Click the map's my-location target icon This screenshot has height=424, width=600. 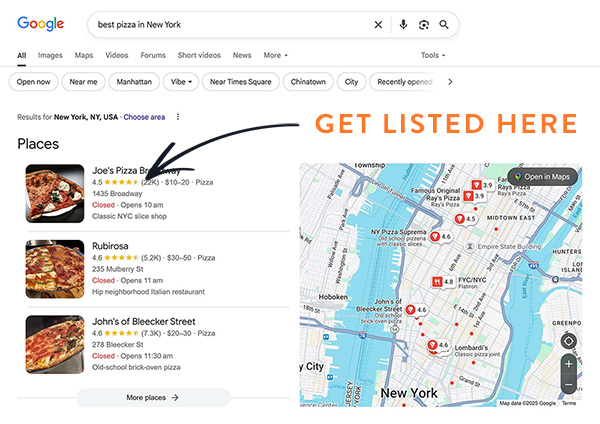(569, 341)
